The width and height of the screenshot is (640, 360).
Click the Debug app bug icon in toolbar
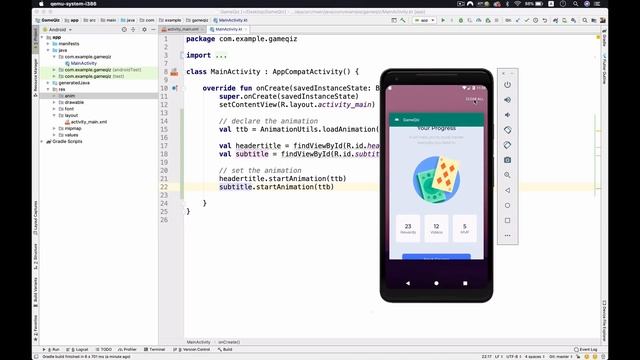coord(461,20)
